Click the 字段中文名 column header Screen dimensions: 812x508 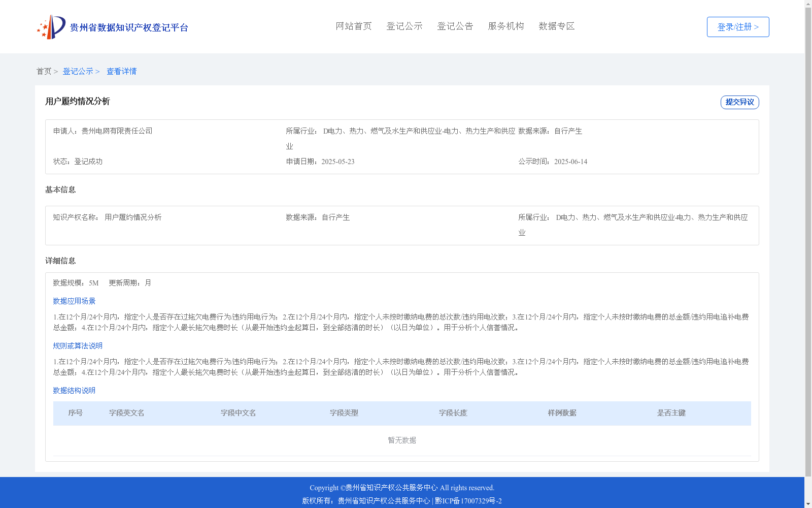click(239, 413)
